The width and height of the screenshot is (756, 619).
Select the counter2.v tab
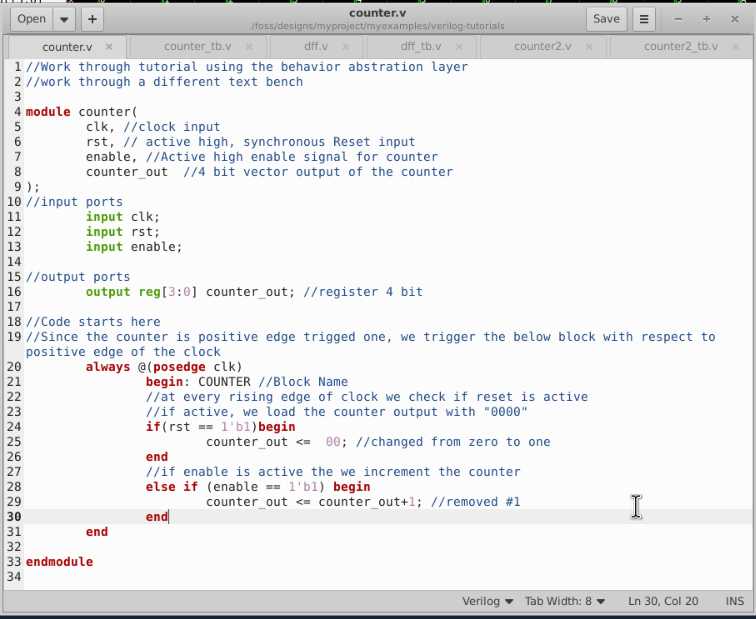tap(542, 47)
